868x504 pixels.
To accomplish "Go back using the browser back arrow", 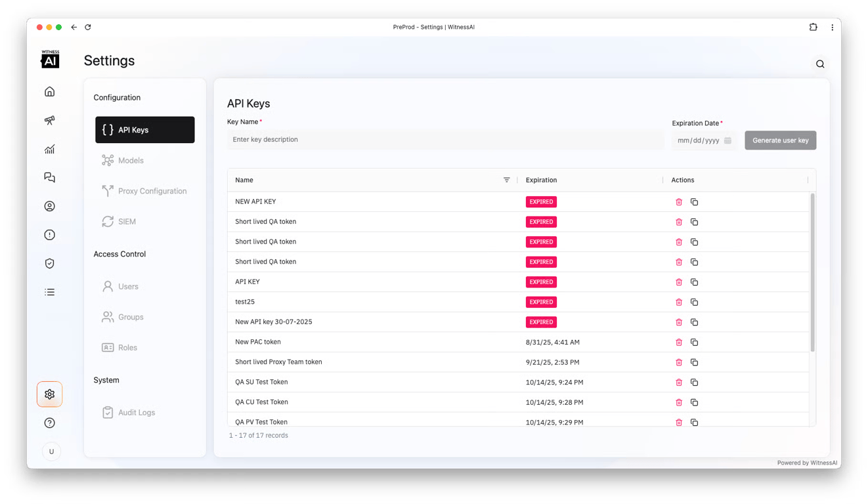I will 74,27.
